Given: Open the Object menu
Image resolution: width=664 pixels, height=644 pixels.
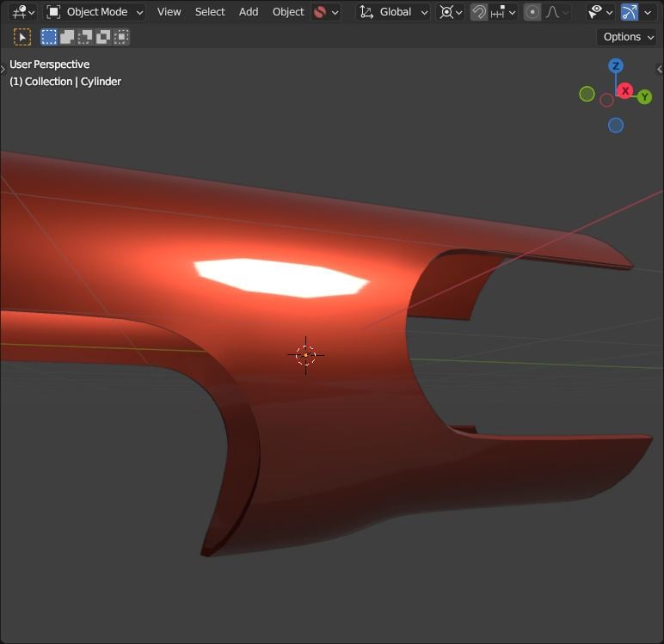Looking at the screenshot, I should tap(288, 12).
